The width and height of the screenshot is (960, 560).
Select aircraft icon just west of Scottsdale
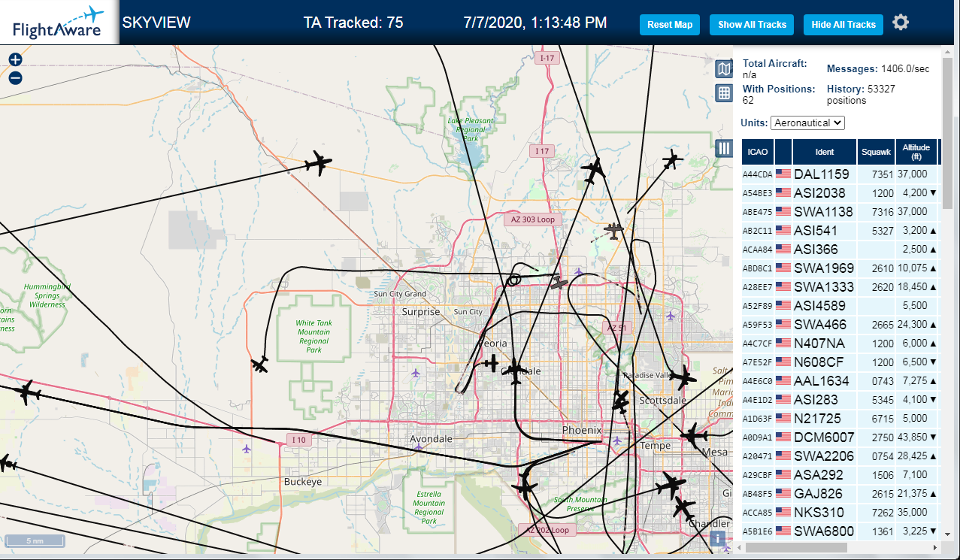pyautogui.click(x=620, y=401)
